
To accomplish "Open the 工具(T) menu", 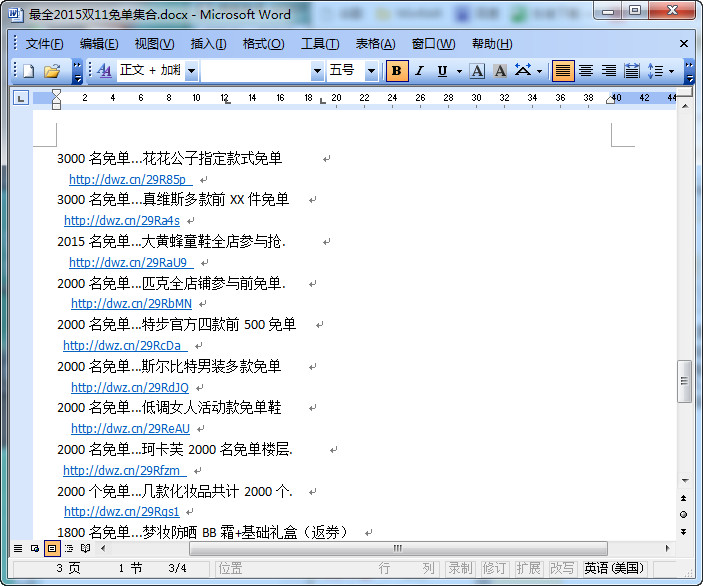I will pos(320,44).
